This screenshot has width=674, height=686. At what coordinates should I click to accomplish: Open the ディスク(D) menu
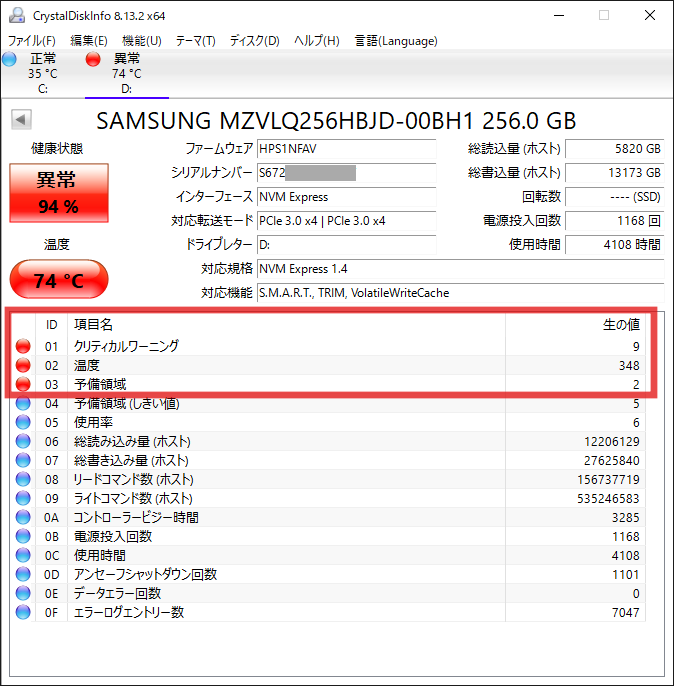pos(255,41)
